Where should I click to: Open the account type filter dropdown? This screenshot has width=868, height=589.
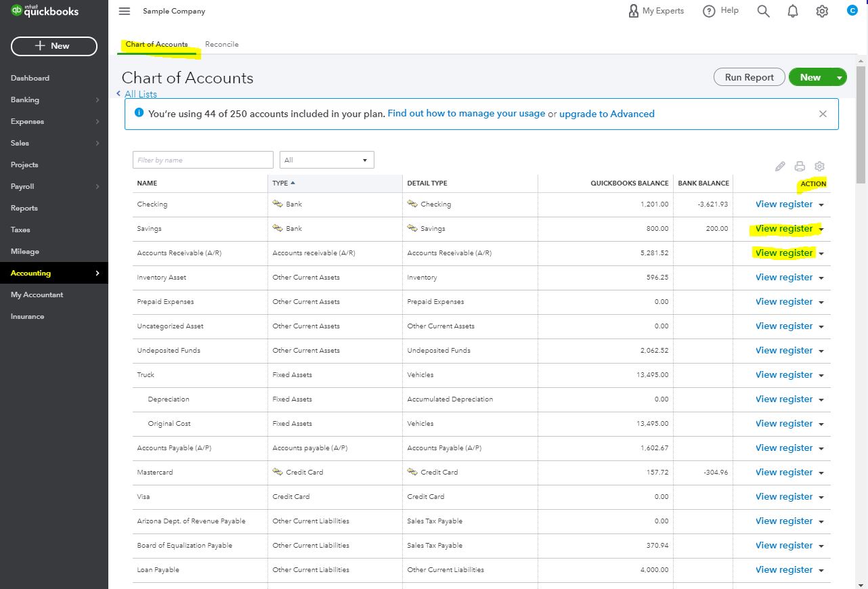(326, 160)
